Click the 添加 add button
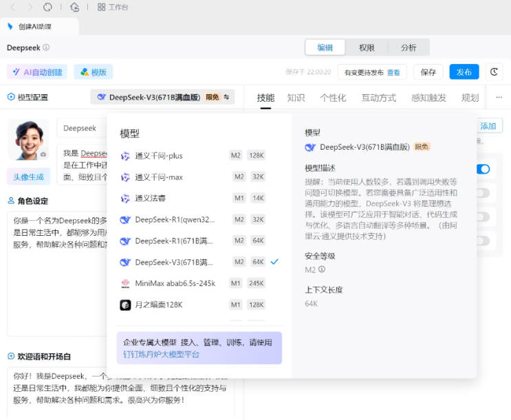The width and height of the screenshot is (511, 420). tap(488, 126)
